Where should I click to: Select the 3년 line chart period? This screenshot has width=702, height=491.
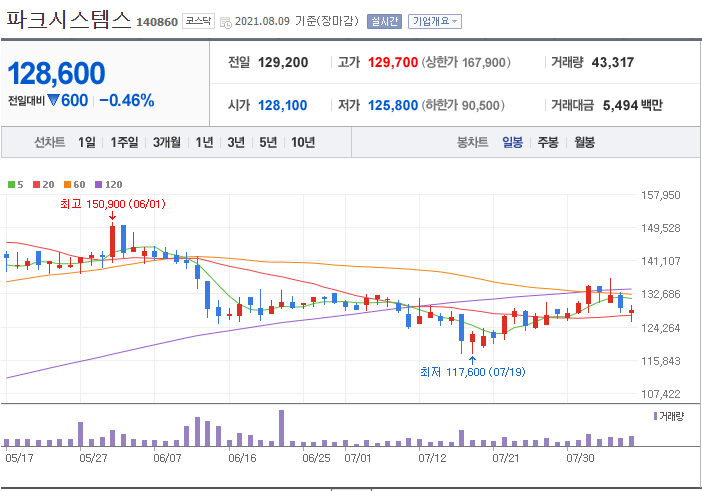[236, 142]
